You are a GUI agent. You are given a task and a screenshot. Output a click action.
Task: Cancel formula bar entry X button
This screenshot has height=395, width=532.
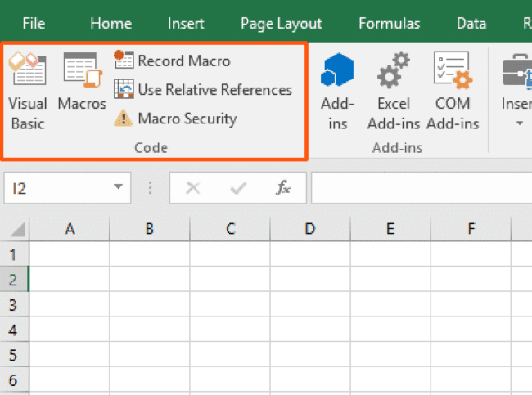[x=193, y=187]
